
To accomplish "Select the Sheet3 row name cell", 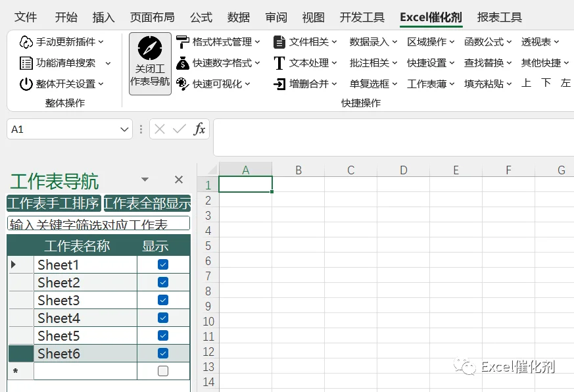I will pyautogui.click(x=85, y=300).
